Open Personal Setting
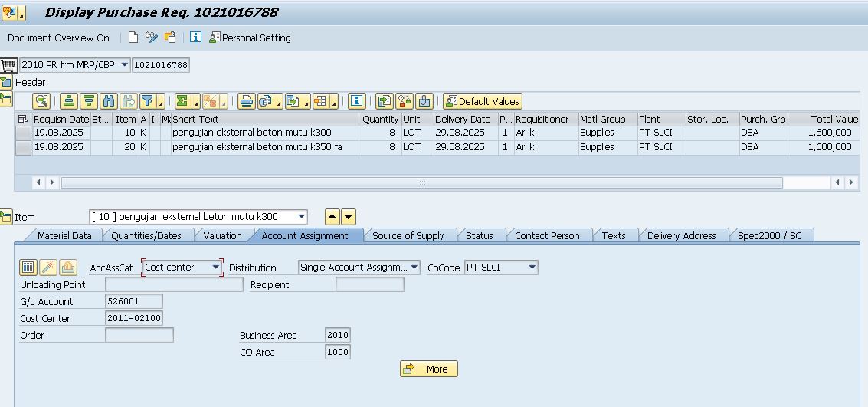 coord(250,38)
